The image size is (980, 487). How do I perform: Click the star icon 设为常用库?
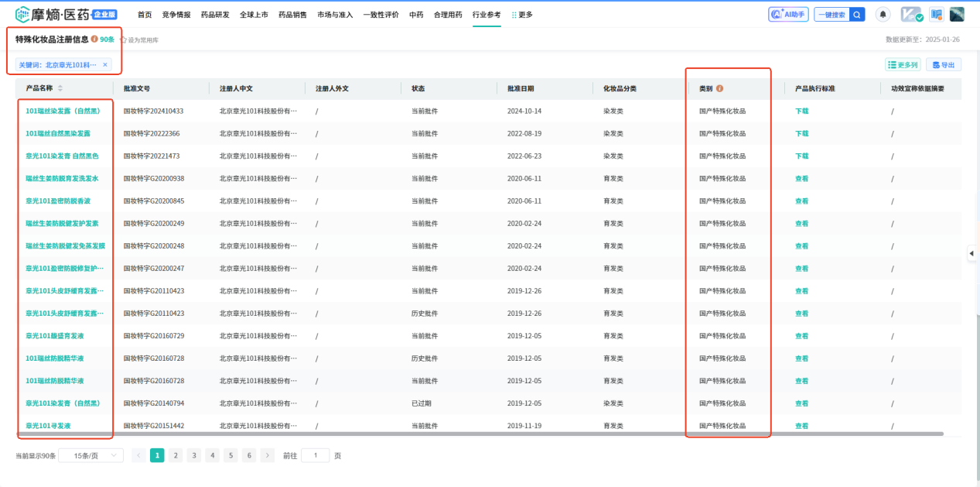[x=123, y=39]
